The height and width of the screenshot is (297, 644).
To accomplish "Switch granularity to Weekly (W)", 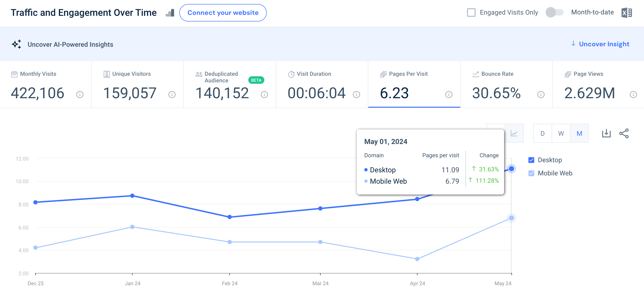I will pyautogui.click(x=561, y=133).
